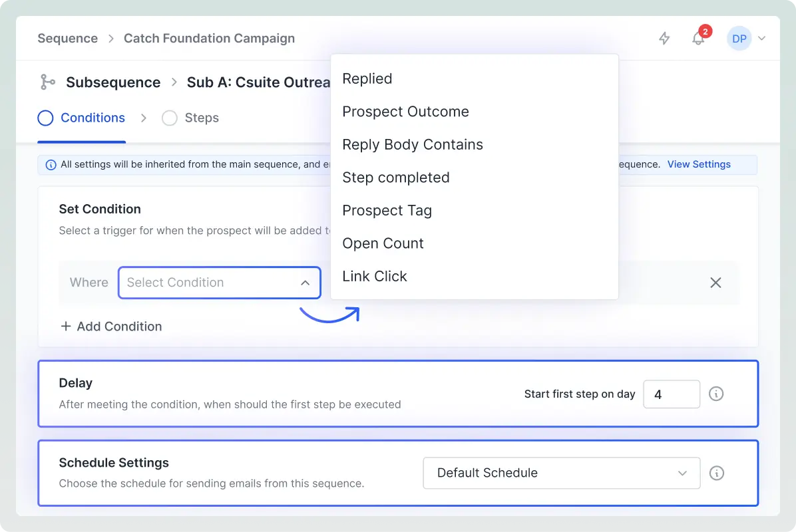Click the notification badge showing 2
The width and height of the screenshot is (796, 532).
pos(704,31)
